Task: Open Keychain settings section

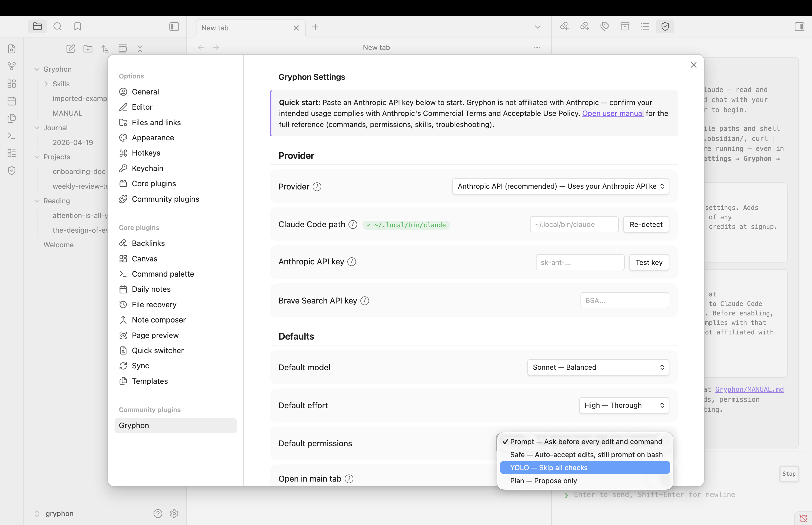Action: [x=176, y=168]
